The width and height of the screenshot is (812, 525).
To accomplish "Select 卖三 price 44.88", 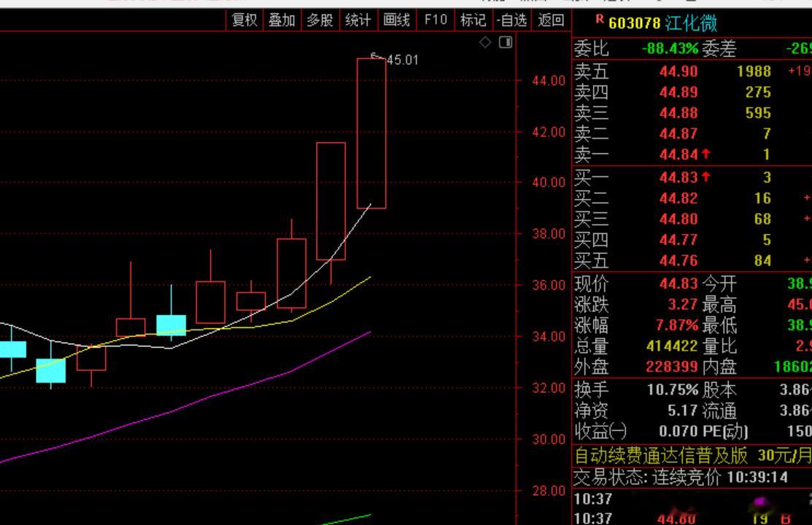I will 678,113.
